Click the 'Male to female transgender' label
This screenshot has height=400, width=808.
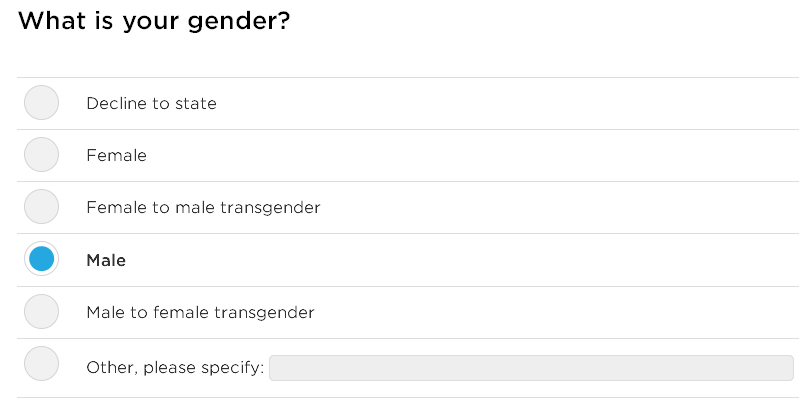tap(200, 312)
